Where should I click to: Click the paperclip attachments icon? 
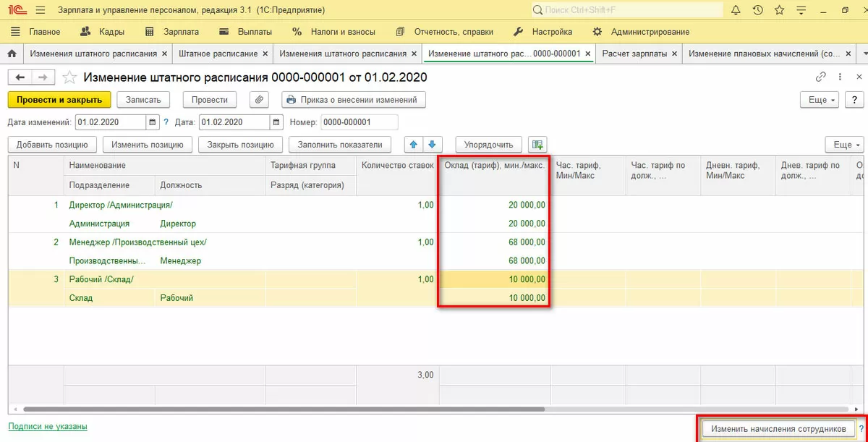[260, 100]
